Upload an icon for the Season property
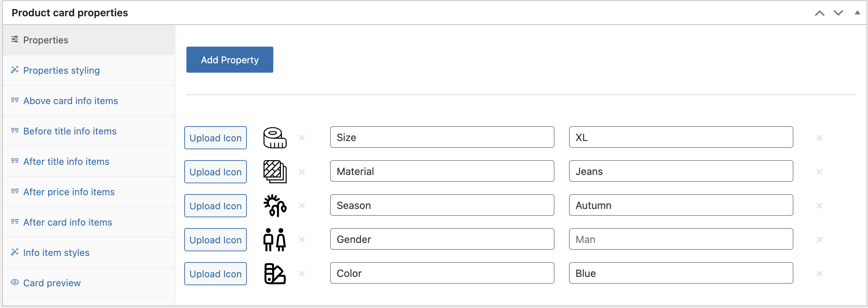Image resolution: width=868 pixels, height=308 pixels. click(x=215, y=206)
